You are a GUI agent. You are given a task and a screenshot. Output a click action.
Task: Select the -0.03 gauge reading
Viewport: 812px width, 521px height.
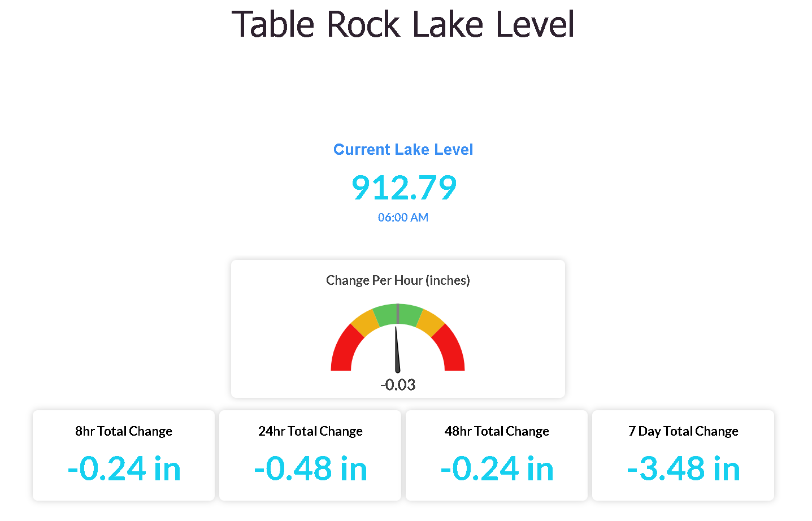tap(398, 385)
